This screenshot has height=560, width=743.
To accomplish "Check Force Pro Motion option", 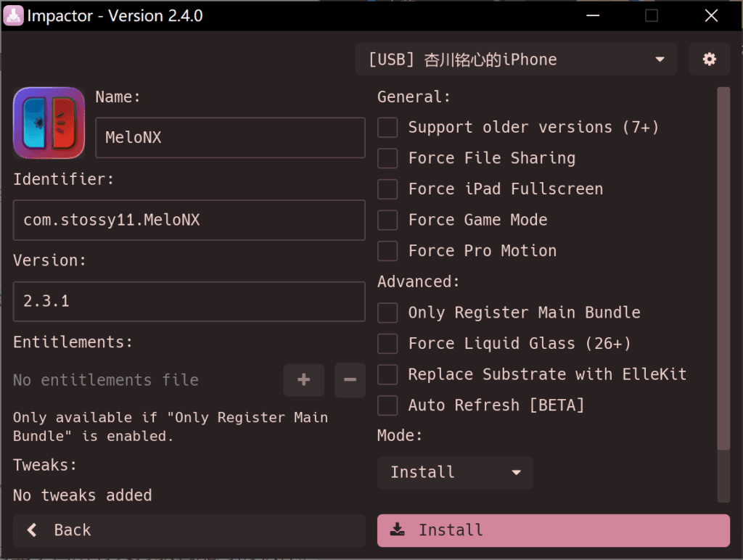I will (387, 251).
